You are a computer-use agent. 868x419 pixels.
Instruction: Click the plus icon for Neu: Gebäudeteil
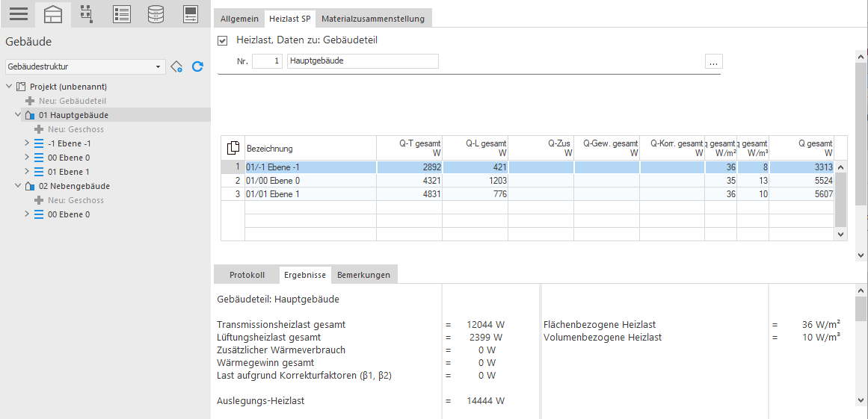30,101
